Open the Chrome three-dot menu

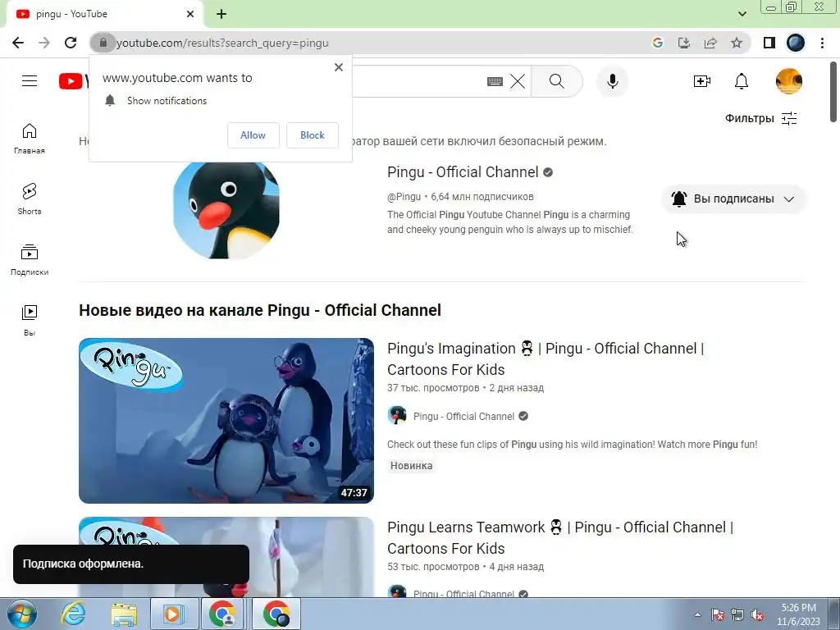pos(822,43)
